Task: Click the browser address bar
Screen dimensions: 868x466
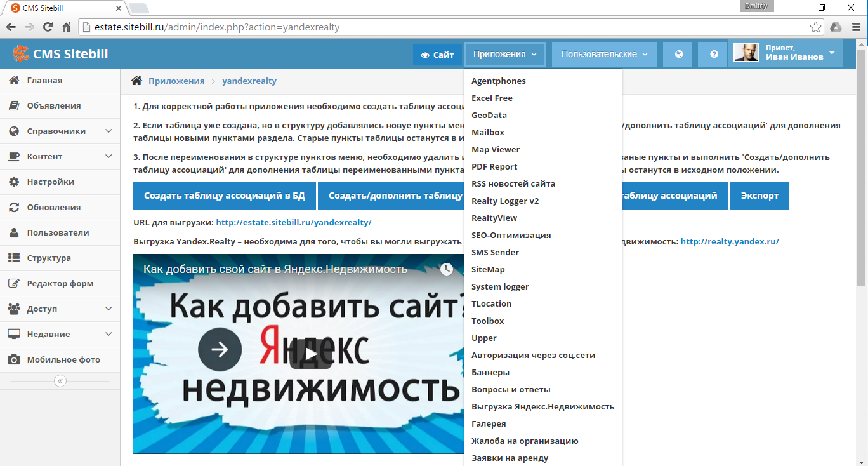Action: point(444,27)
